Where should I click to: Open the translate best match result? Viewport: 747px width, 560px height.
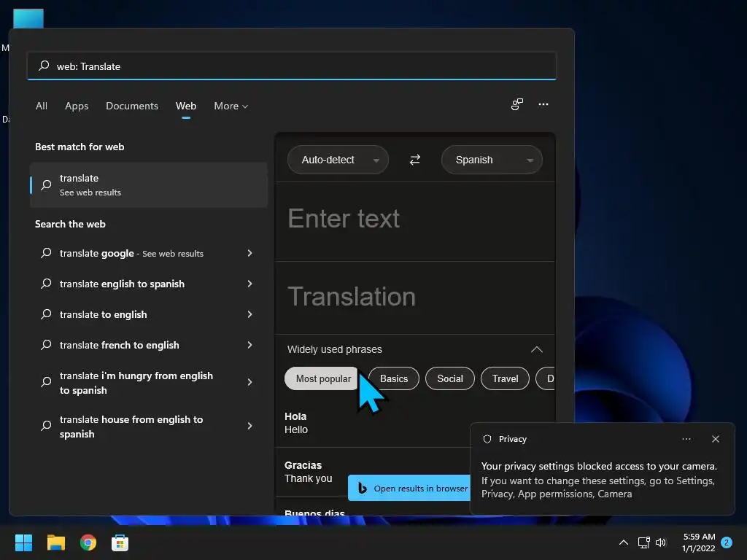point(149,184)
